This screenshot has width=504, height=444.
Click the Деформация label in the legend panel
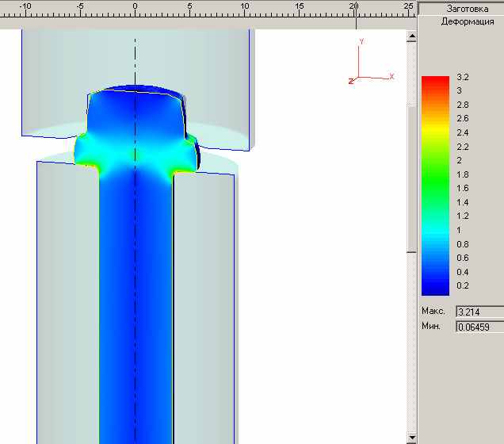click(x=468, y=21)
